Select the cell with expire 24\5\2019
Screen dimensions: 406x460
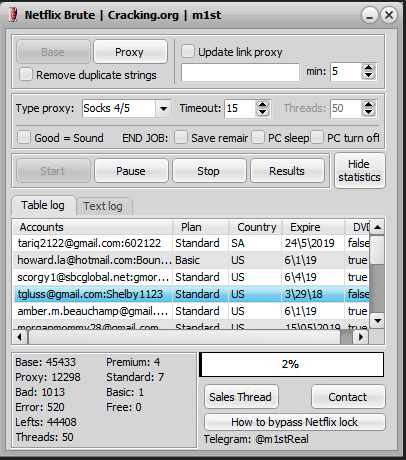click(x=313, y=243)
